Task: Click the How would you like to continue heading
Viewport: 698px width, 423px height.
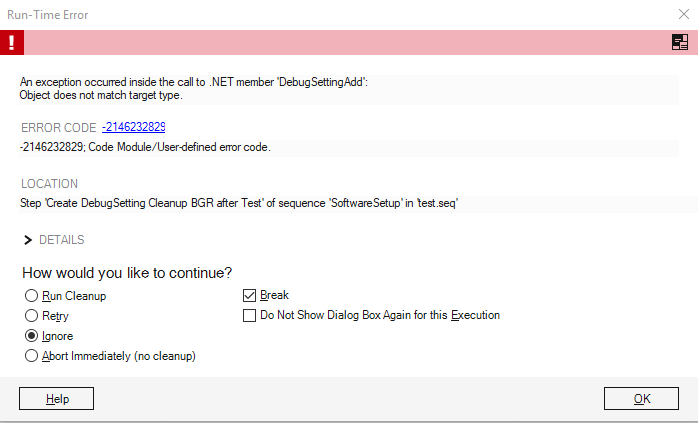Action: [128, 273]
